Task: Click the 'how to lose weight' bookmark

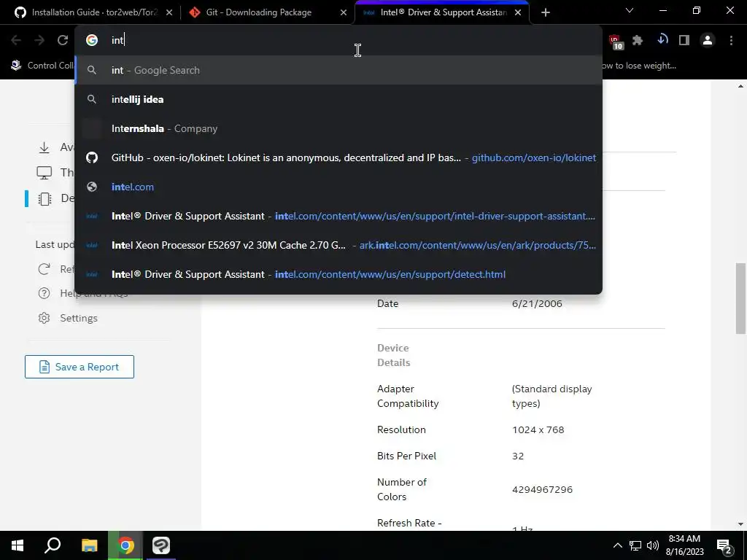Action: click(x=638, y=66)
